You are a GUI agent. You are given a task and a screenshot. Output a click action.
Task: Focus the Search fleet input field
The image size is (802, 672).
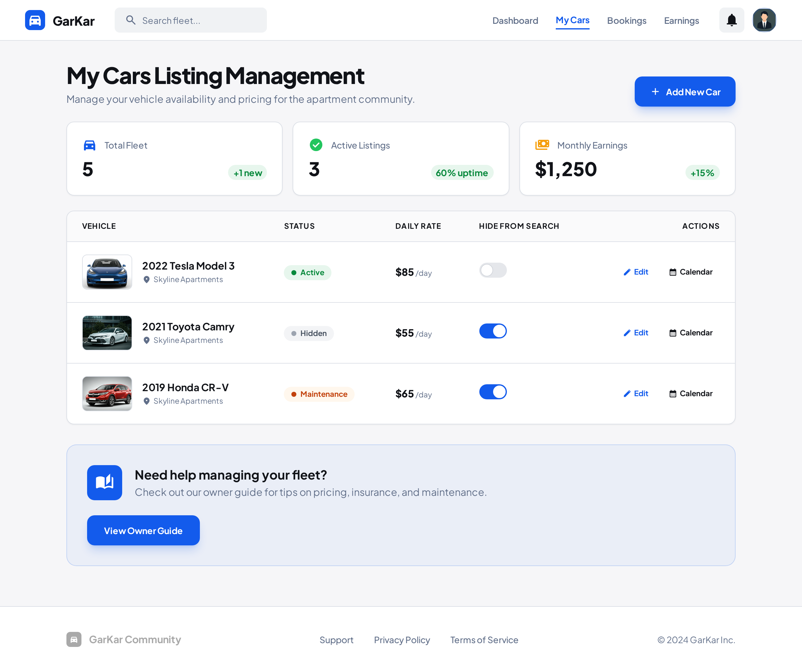pos(190,20)
